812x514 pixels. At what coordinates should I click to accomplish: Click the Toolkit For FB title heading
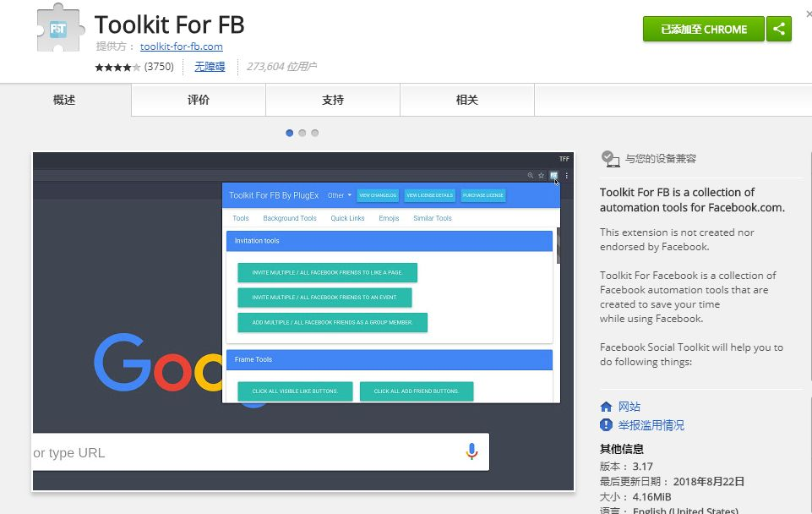169,25
